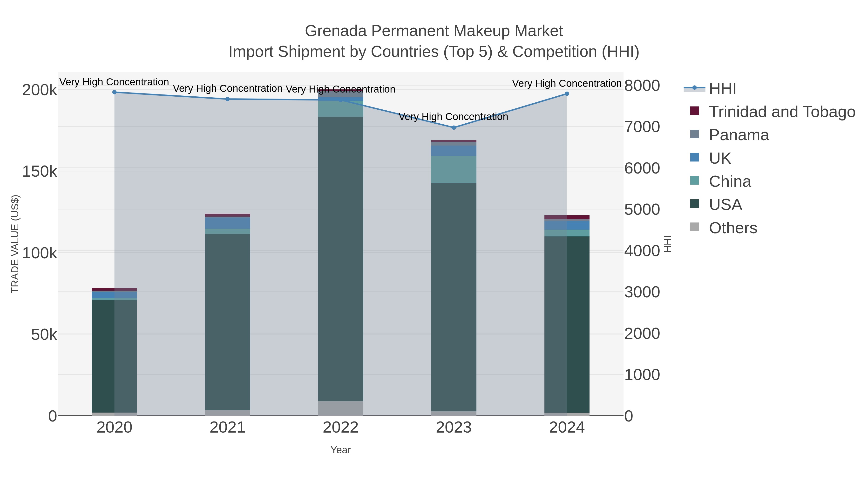Click the '150k' left axis tick label
This screenshot has height=488, width=868.
[x=40, y=171]
